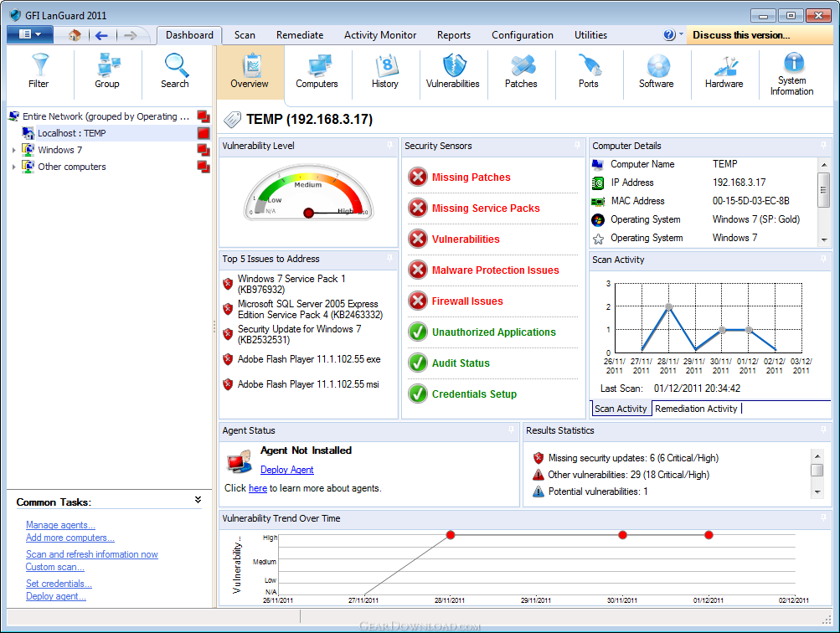Show the Software view

(657, 71)
